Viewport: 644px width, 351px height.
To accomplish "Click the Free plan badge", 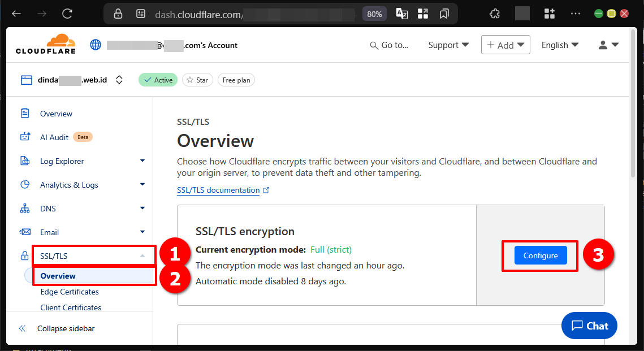I will pyautogui.click(x=236, y=80).
